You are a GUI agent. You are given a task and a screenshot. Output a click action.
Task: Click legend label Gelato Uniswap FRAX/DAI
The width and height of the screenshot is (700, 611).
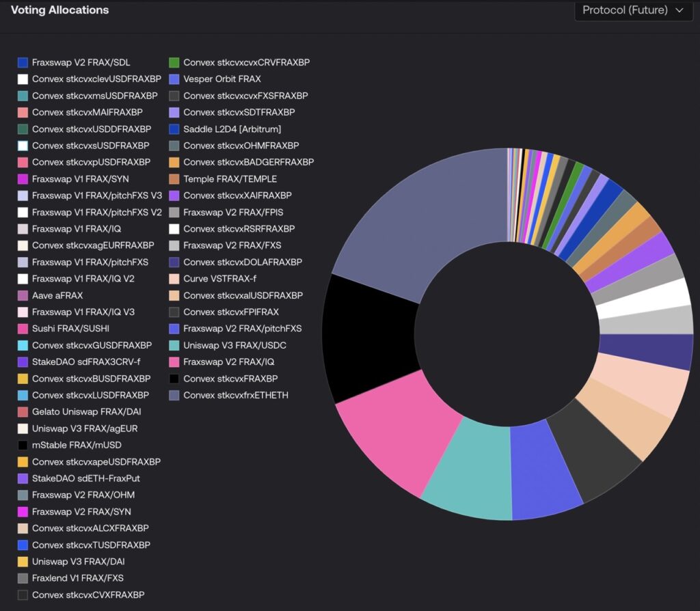click(x=87, y=412)
